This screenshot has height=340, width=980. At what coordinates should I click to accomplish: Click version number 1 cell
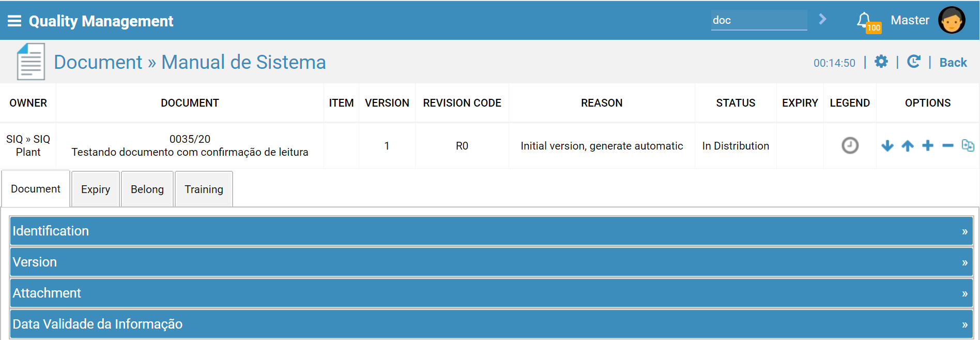387,146
